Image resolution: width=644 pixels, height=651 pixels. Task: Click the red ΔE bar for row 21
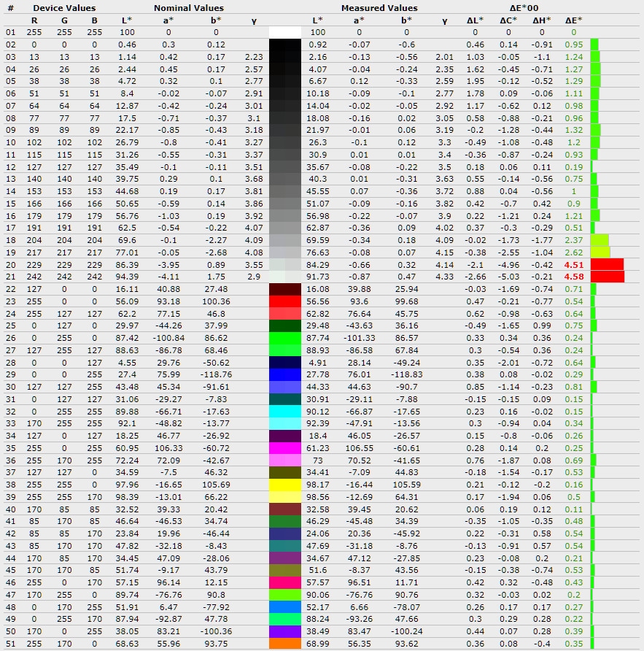pyautogui.click(x=607, y=277)
